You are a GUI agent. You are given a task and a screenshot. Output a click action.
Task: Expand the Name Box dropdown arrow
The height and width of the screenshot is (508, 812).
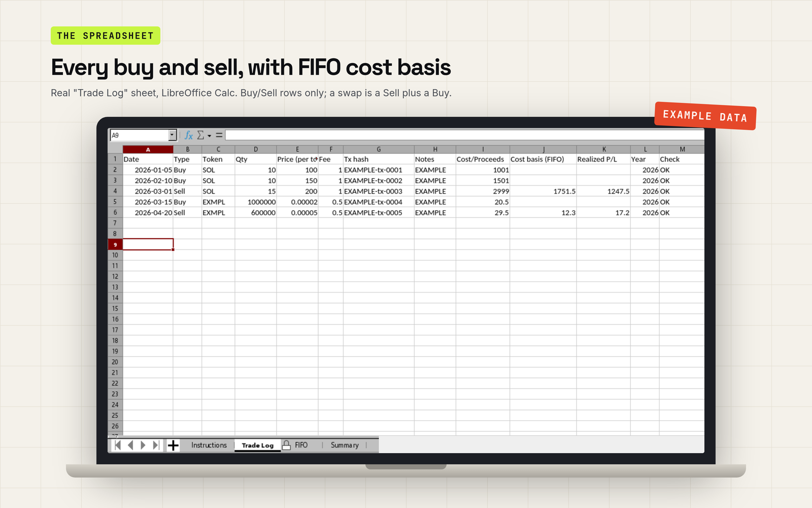pyautogui.click(x=173, y=135)
